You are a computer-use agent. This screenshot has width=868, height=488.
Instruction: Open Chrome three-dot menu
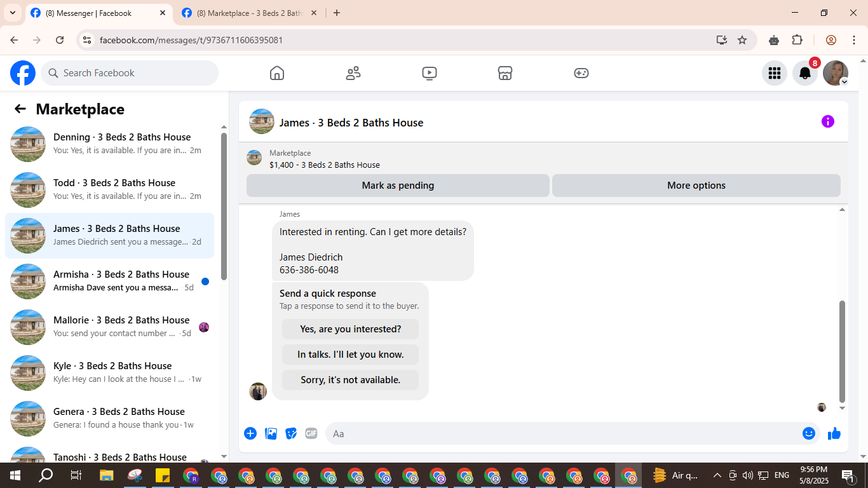coord(853,40)
